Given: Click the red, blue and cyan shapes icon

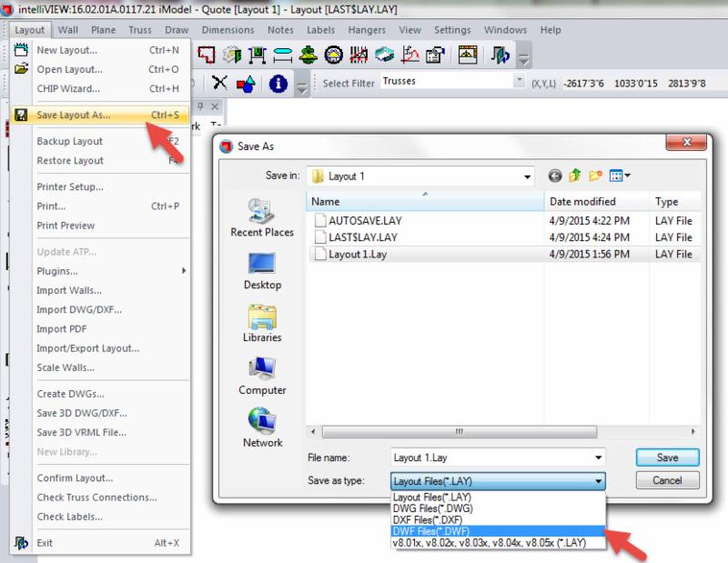Looking at the screenshot, I should (x=246, y=84).
